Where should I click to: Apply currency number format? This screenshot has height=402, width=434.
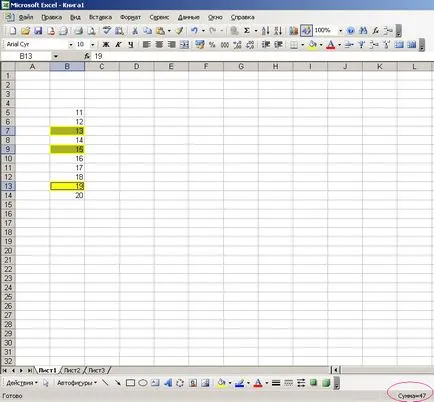point(200,44)
